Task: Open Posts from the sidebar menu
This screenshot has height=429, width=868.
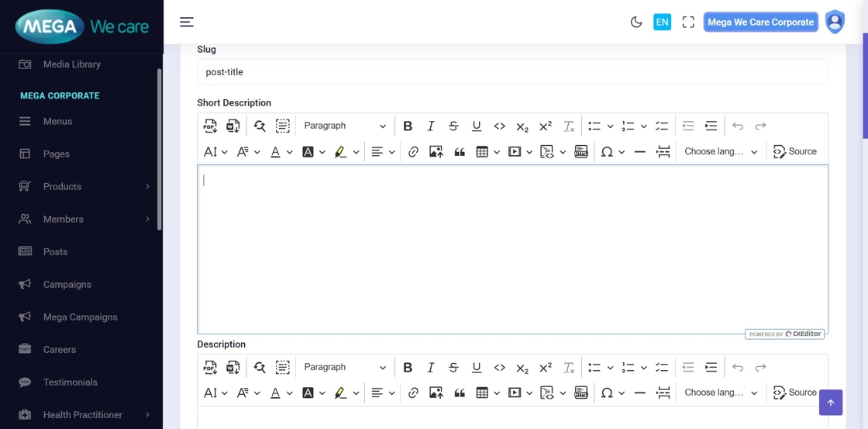Action: click(x=55, y=252)
